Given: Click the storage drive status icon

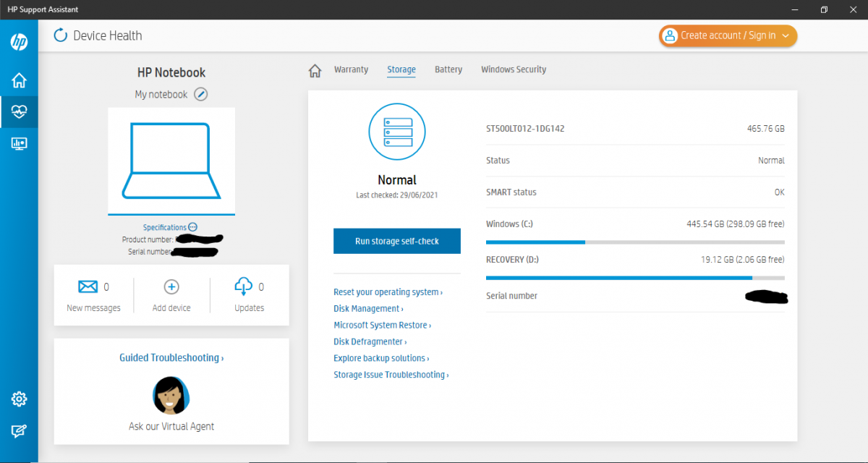Looking at the screenshot, I should pos(397,132).
